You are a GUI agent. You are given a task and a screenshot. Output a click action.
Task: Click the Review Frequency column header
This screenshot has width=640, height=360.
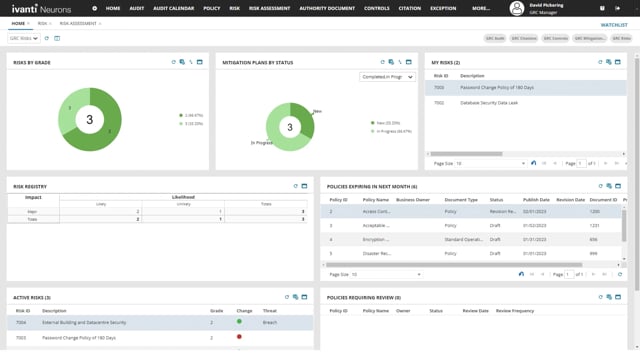[515, 311]
